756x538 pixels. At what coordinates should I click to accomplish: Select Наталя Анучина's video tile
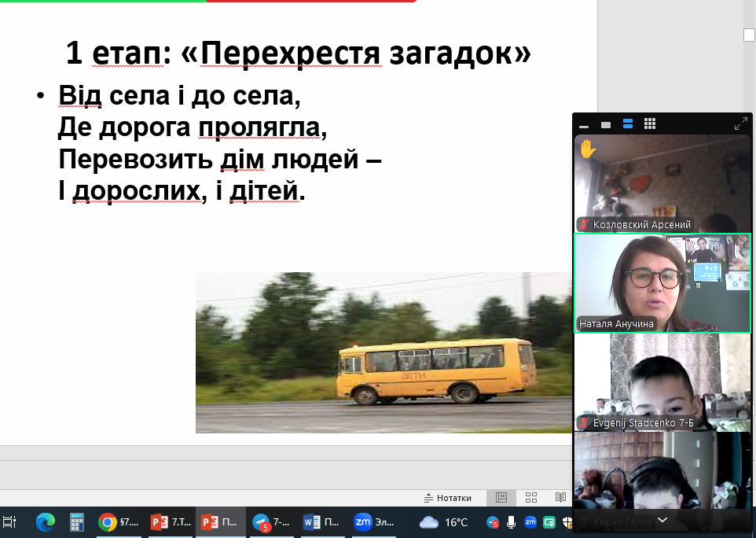point(662,283)
